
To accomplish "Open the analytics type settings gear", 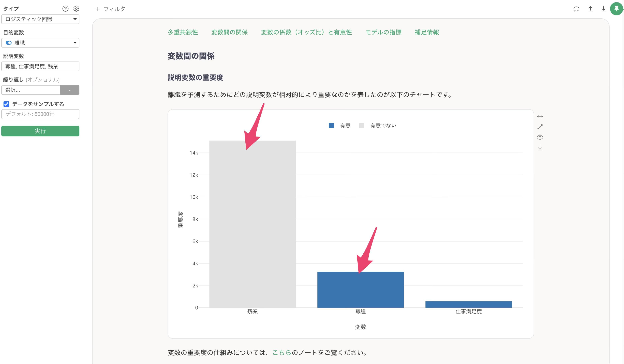I will (76, 9).
